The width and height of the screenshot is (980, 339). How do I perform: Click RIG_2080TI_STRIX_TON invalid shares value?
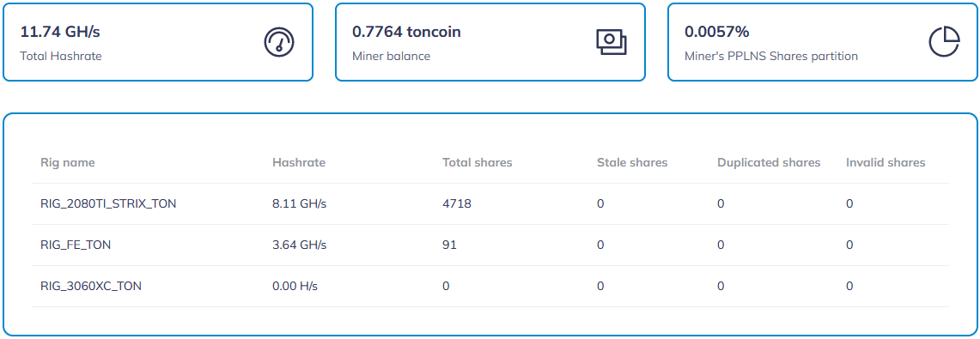849,203
